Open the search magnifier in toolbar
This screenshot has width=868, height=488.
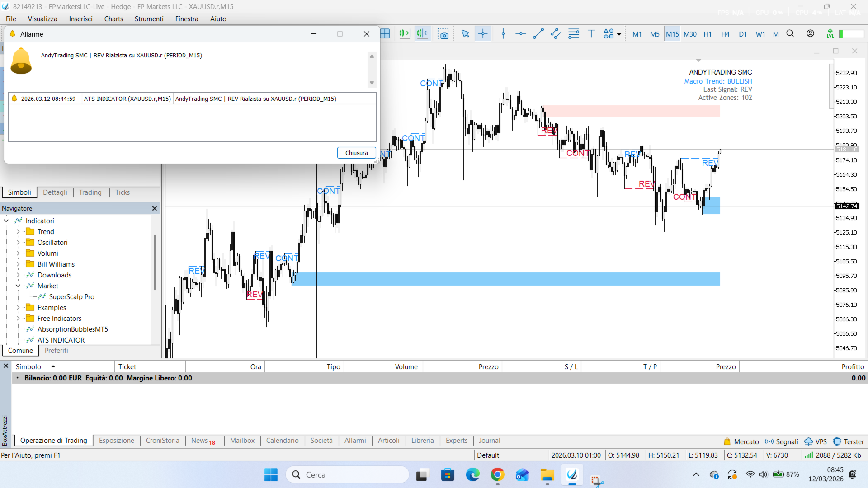click(x=790, y=34)
